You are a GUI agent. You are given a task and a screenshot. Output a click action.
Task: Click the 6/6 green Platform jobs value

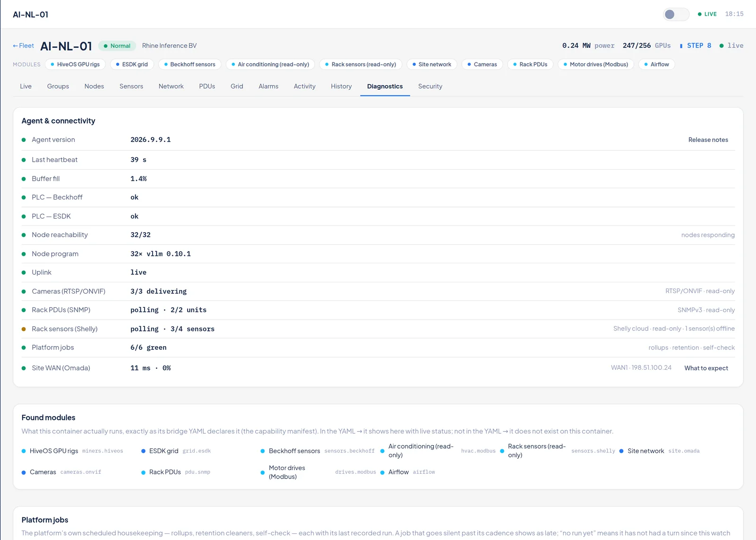tap(148, 348)
